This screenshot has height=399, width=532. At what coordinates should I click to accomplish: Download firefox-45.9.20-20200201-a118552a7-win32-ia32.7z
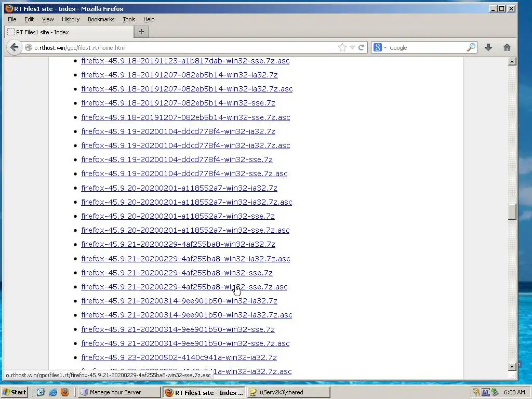click(179, 188)
